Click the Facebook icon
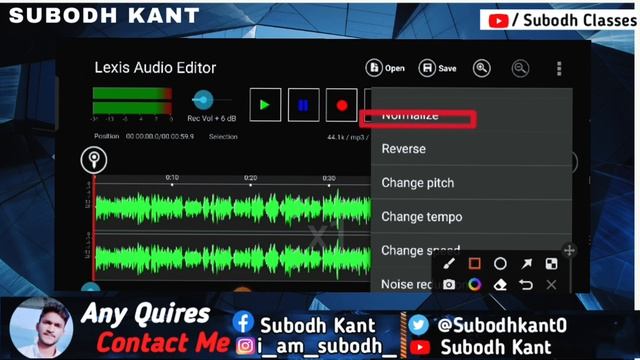This screenshot has width=640, height=360. tap(243, 322)
